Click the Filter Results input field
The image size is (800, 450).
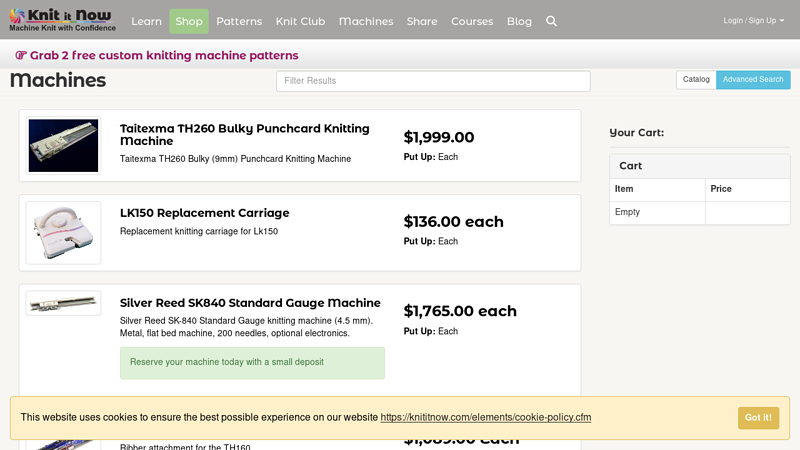coord(433,81)
